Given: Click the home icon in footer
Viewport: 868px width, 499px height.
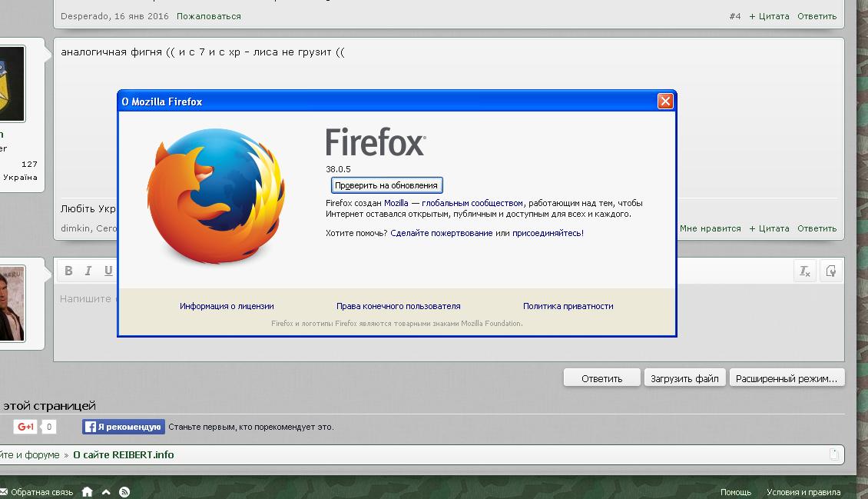Looking at the screenshot, I should (x=87, y=492).
